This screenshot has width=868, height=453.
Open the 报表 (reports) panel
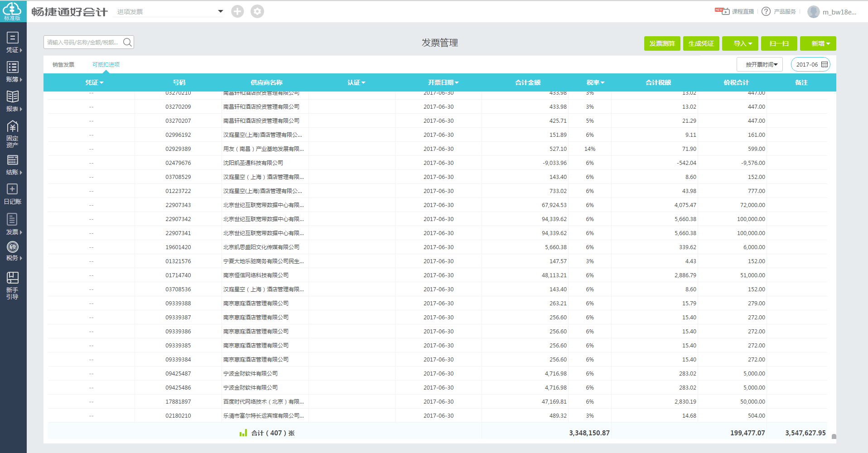pos(13,101)
